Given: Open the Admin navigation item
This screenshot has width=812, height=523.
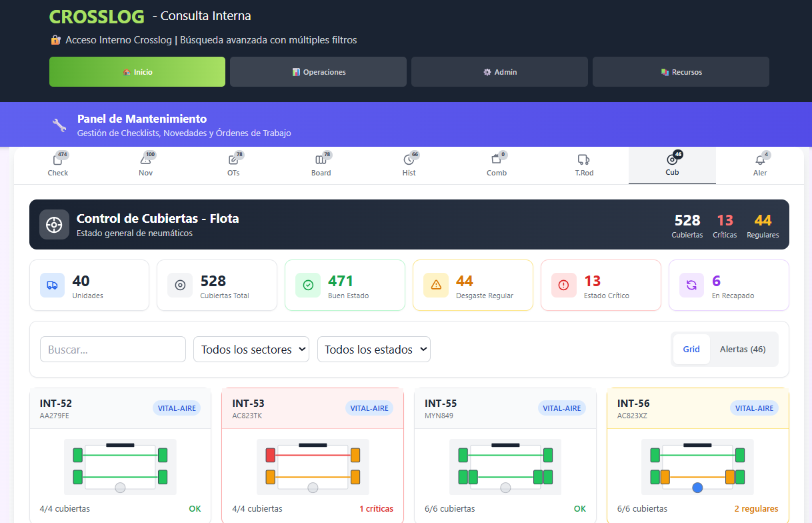Looking at the screenshot, I should 499,72.
